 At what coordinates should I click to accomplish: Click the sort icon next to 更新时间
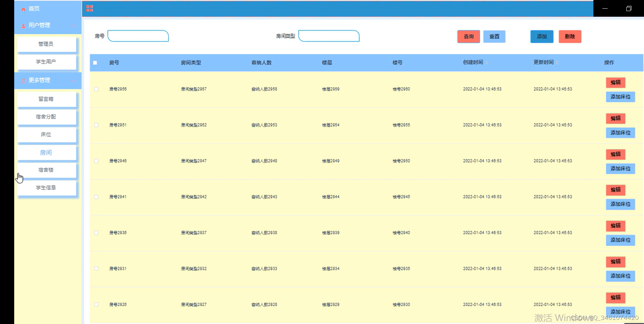click(557, 62)
